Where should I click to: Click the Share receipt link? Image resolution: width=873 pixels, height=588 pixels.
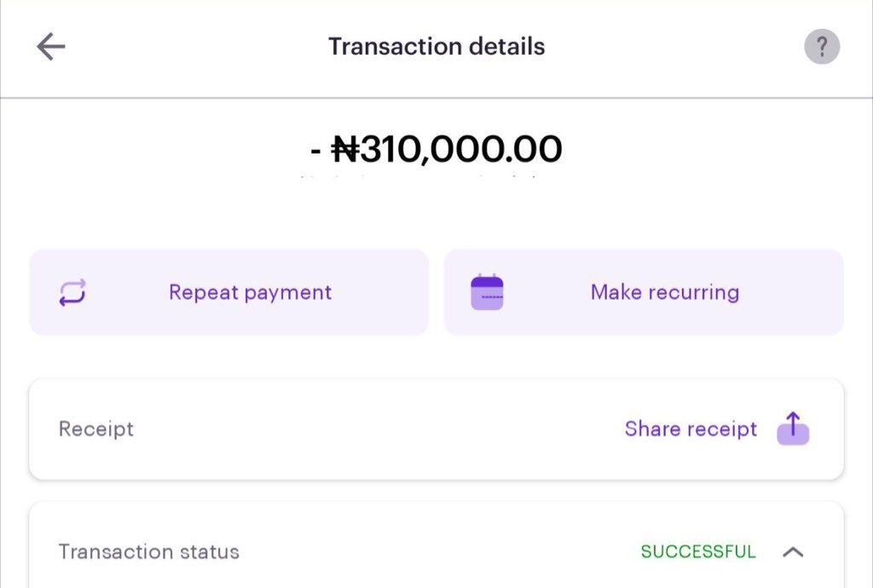pos(691,429)
